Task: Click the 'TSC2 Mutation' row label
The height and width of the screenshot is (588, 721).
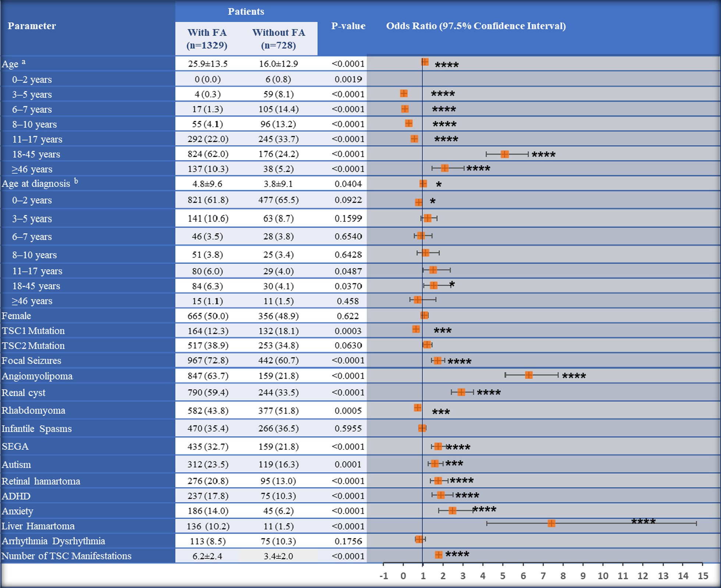Action: coord(33,346)
